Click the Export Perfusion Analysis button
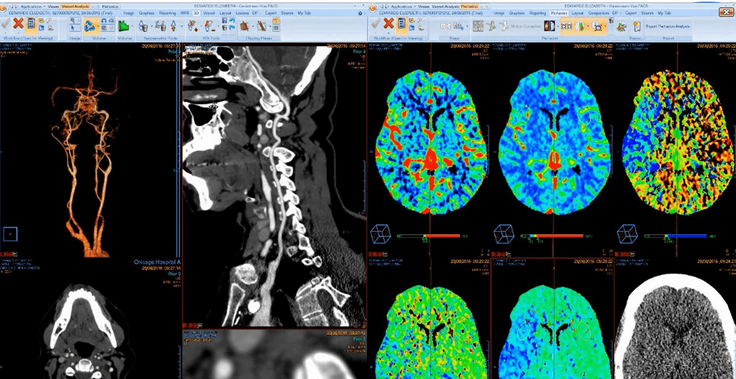Screen dimensions: 736x379 [x=668, y=26]
